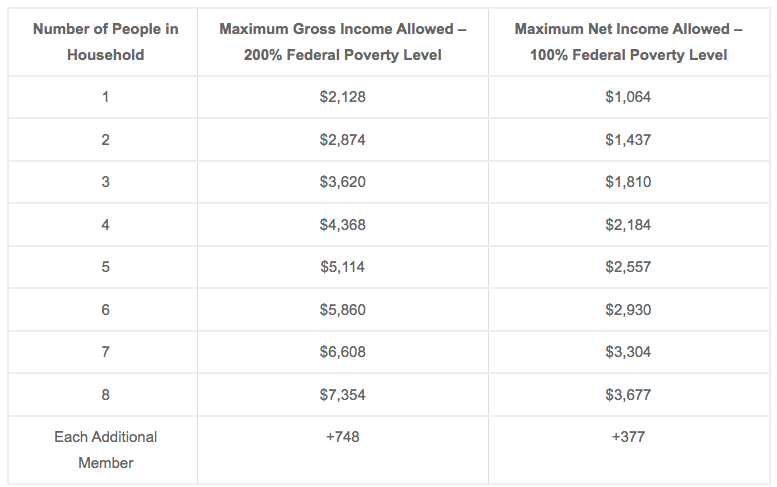777x487 pixels.
Task: Click the $1,810 net income value
Action: [x=628, y=182]
